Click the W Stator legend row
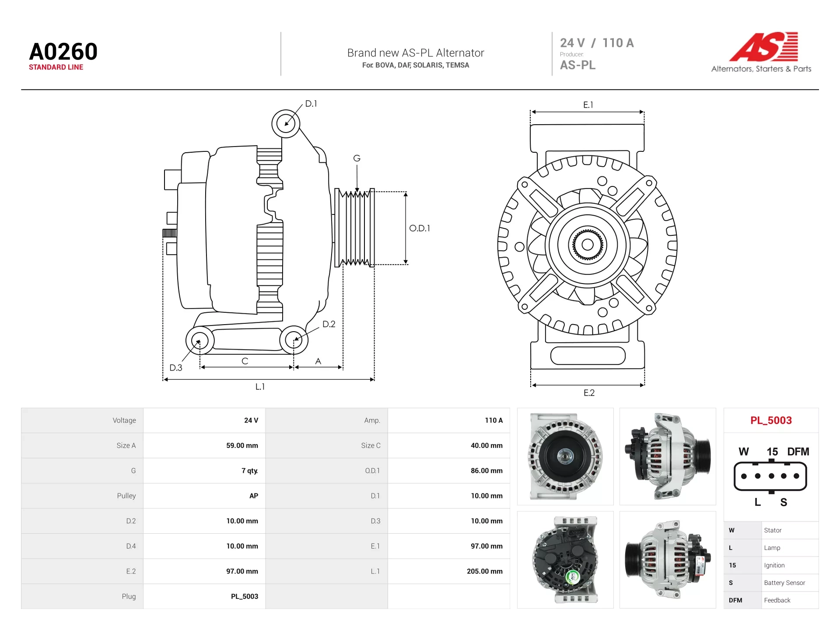Image resolution: width=840 pixels, height=630 pixels. click(x=771, y=530)
